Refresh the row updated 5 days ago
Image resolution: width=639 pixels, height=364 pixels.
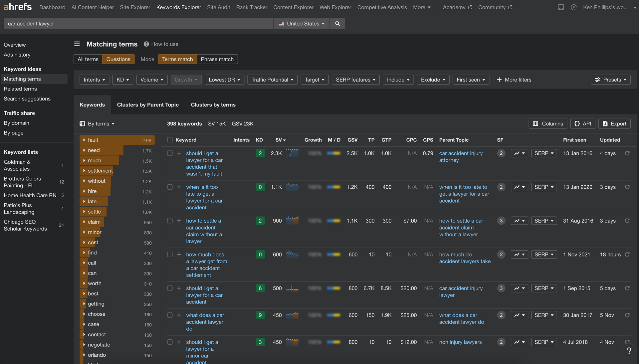coord(627,288)
